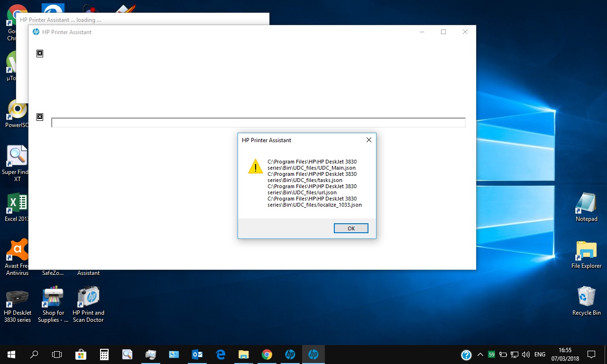Open File Explorer desktop shortcut
Viewport: 607px width, 364px height.
[587, 255]
